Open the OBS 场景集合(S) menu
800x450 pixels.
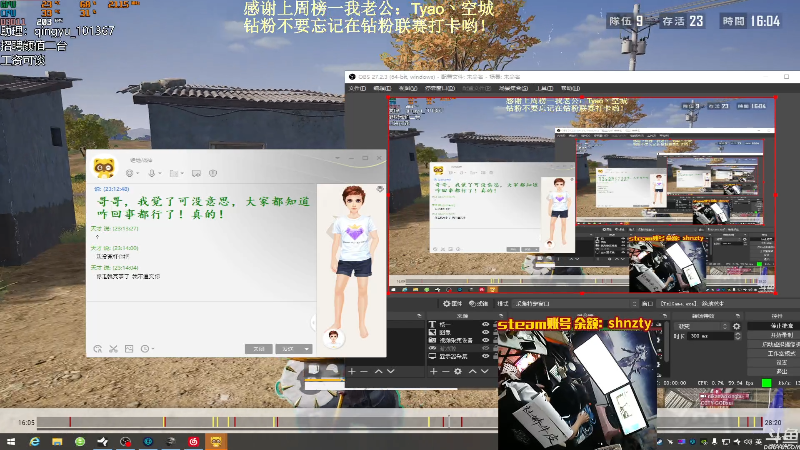click(513, 88)
